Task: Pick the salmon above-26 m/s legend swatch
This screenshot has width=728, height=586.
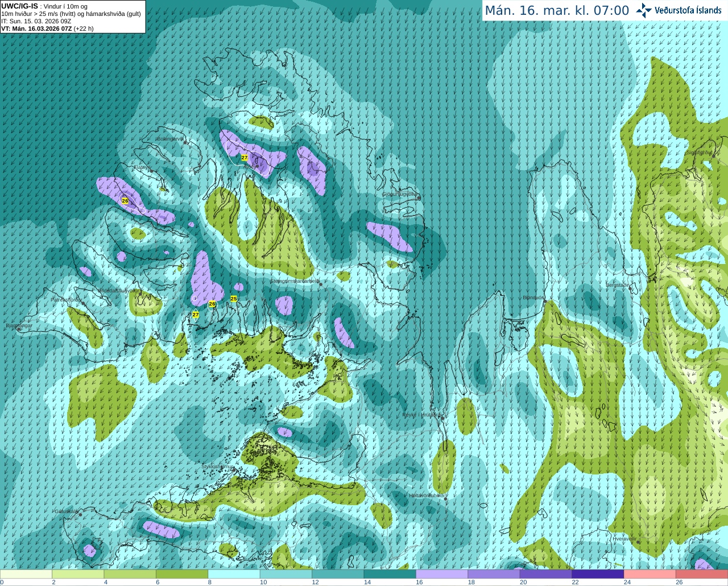Action: [x=702, y=574]
